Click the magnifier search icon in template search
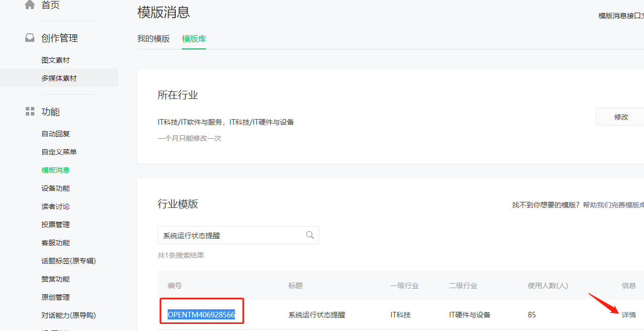The width and height of the screenshot is (644, 331). pyautogui.click(x=310, y=235)
